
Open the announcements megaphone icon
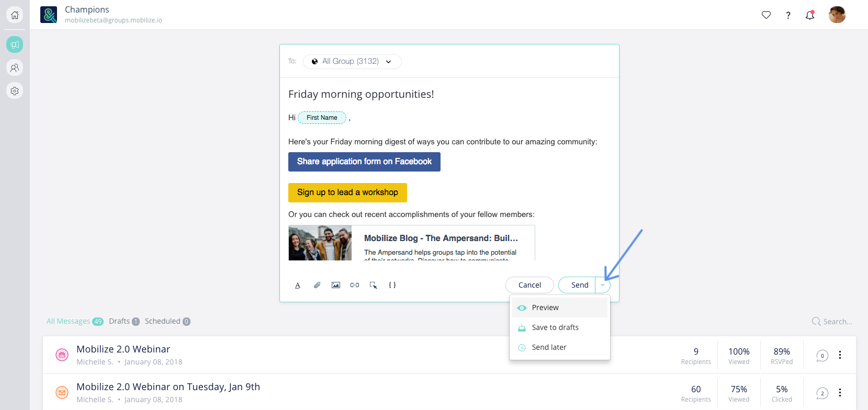pos(15,44)
